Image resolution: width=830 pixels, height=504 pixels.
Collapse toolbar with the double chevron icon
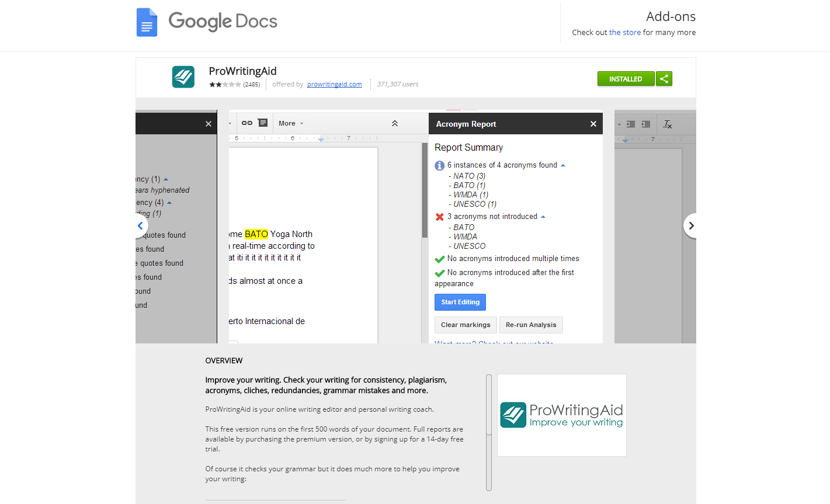tap(395, 123)
